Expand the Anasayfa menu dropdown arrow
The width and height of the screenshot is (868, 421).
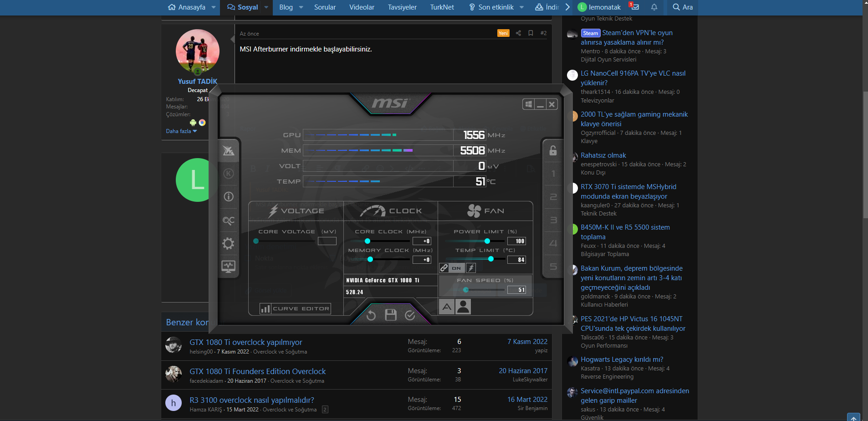point(214,7)
